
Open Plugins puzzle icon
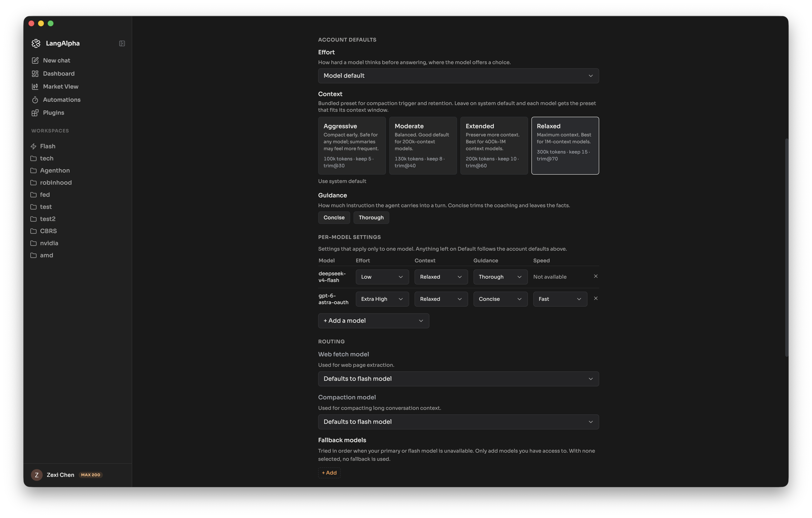[x=35, y=113]
